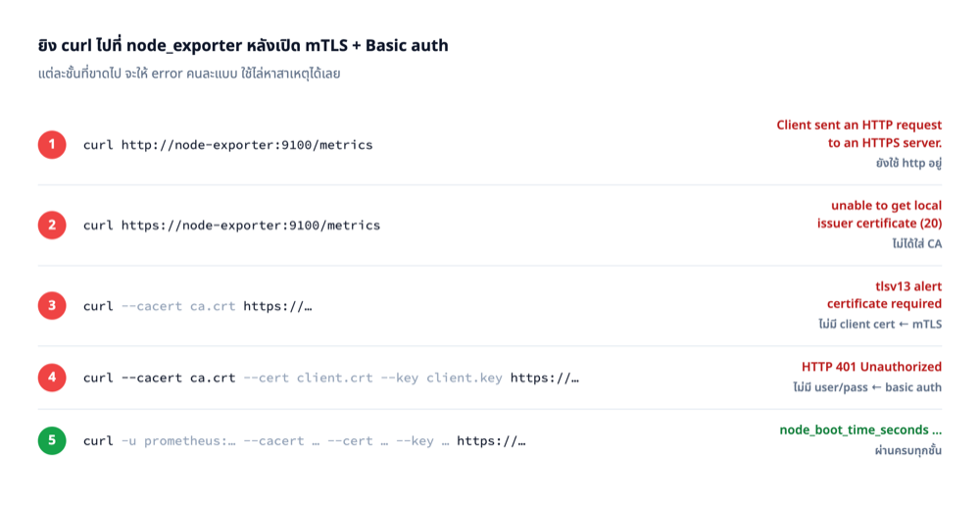This screenshot has width=980, height=506.
Task: Select the red step 3 circle
Action: [x=52, y=306]
